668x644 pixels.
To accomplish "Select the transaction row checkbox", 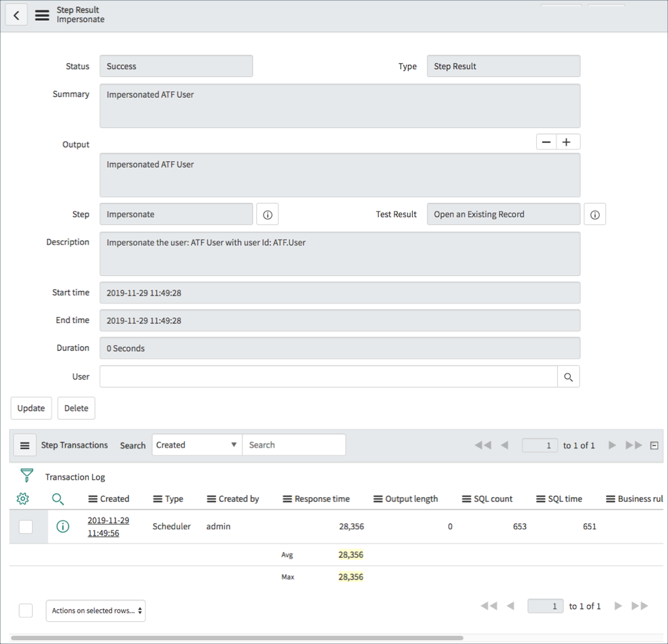I will click(x=26, y=527).
